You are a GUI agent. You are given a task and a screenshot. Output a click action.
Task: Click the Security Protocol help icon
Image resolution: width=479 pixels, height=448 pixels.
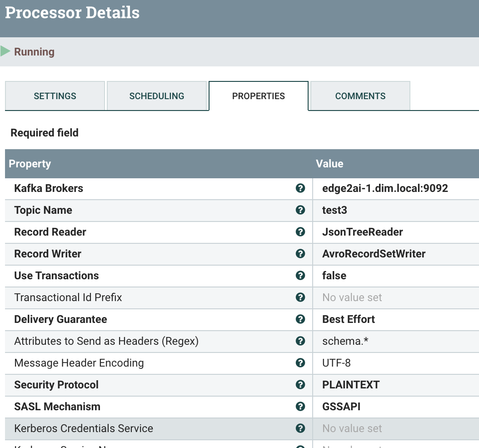(x=300, y=385)
